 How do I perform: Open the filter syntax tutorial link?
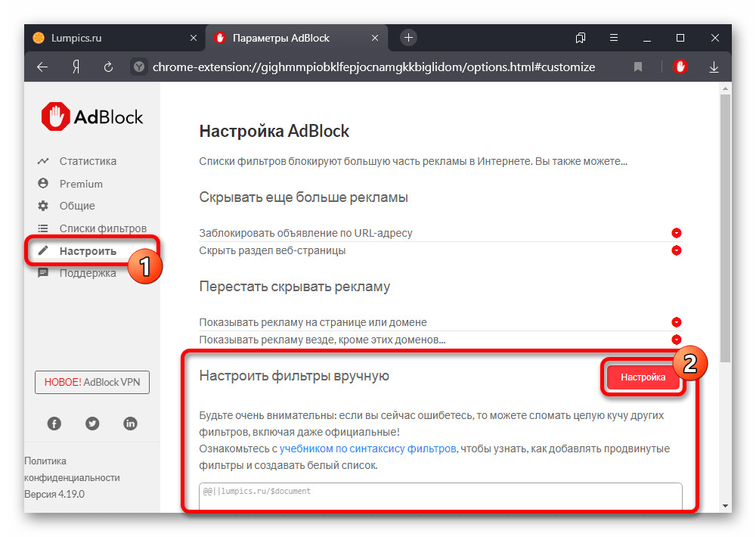[367, 449]
